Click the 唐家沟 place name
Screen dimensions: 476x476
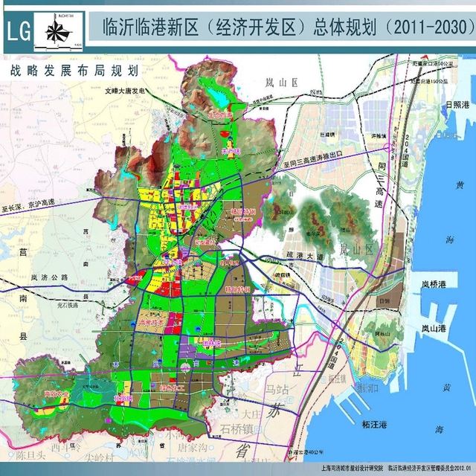[193, 447]
